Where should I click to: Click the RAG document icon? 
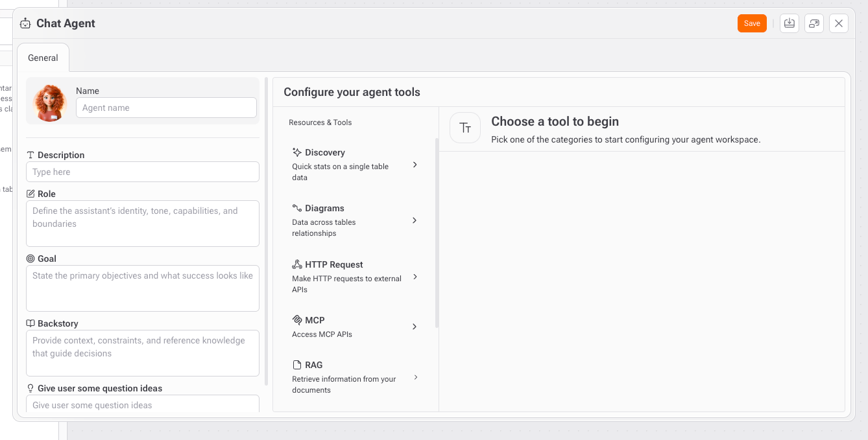[x=297, y=365]
